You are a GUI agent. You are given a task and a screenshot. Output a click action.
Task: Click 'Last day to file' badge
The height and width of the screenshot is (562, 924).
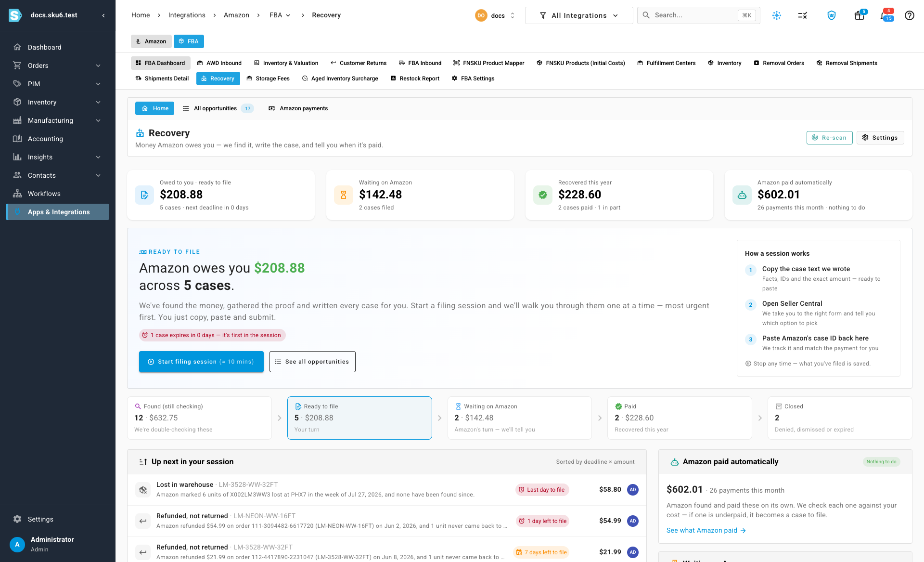pyautogui.click(x=542, y=490)
